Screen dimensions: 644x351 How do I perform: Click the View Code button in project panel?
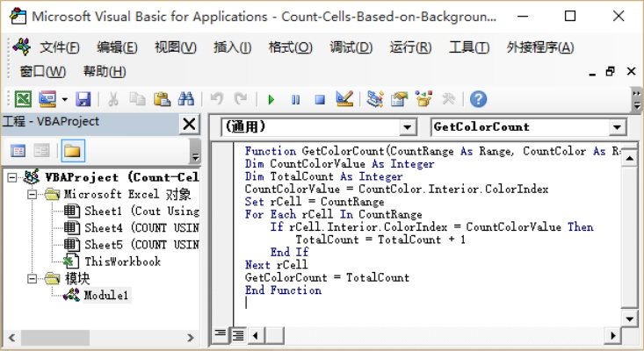click(18, 151)
